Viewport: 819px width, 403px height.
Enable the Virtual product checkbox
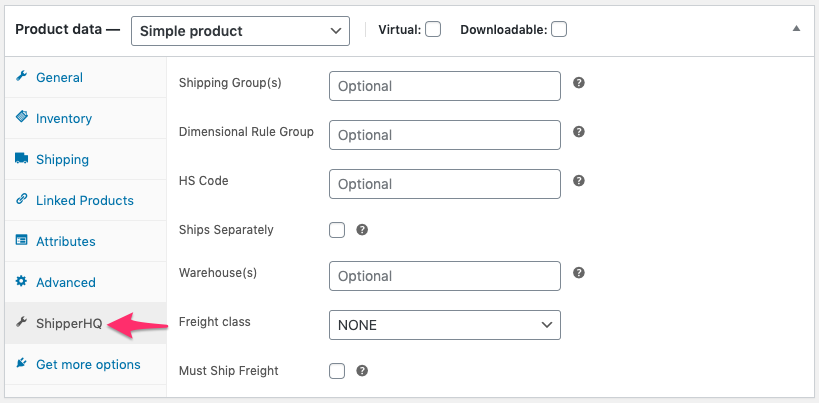[x=433, y=30]
